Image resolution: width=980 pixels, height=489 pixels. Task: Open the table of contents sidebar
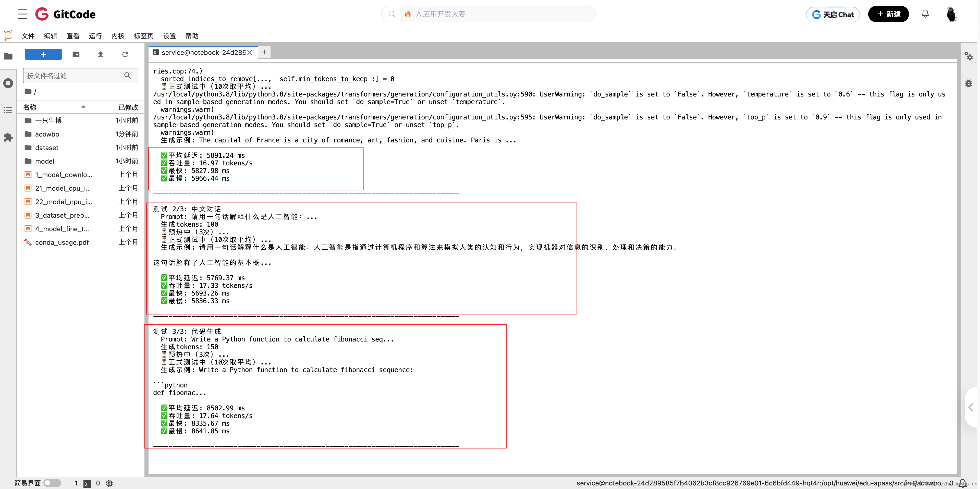coord(8,110)
